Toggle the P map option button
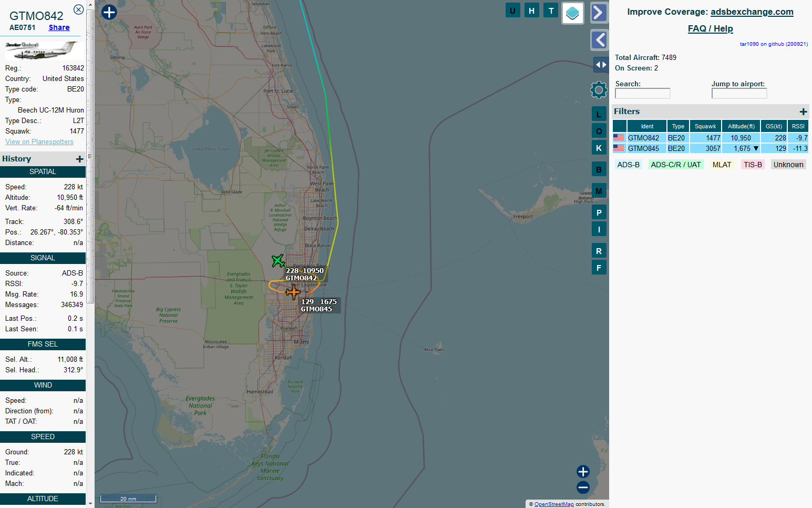Screen dimensions: 812x508 [x=599, y=212]
